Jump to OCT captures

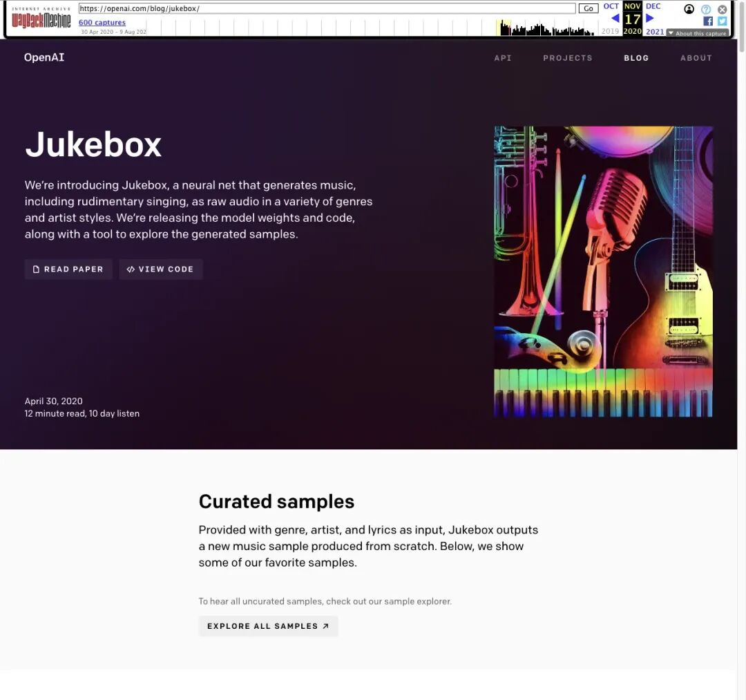[x=611, y=6]
